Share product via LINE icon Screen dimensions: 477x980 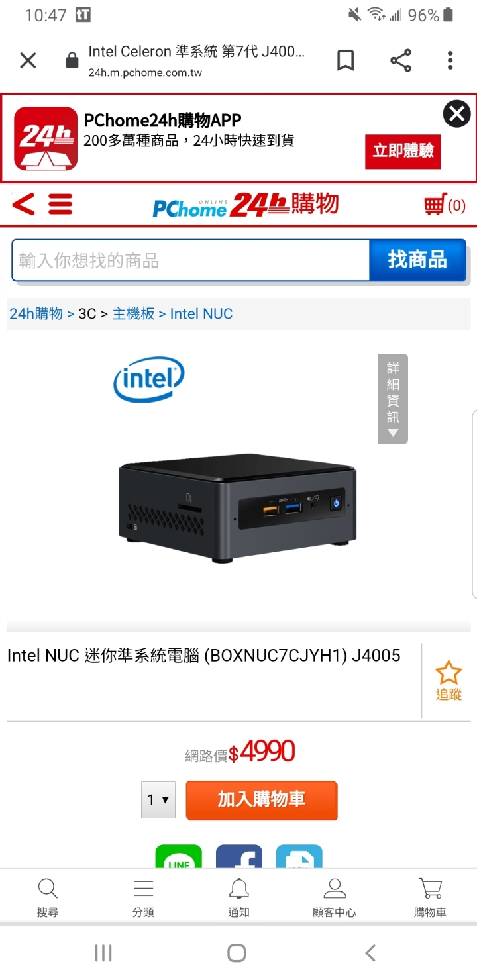tap(178, 857)
